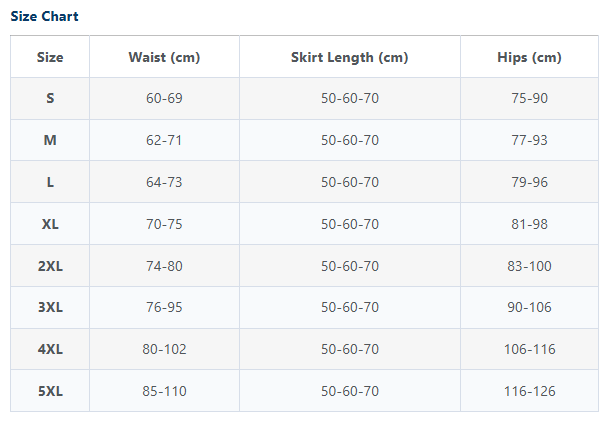Viewport: 606px width, 433px height.
Task: Select the 5XL size row label
Action: 50,391
